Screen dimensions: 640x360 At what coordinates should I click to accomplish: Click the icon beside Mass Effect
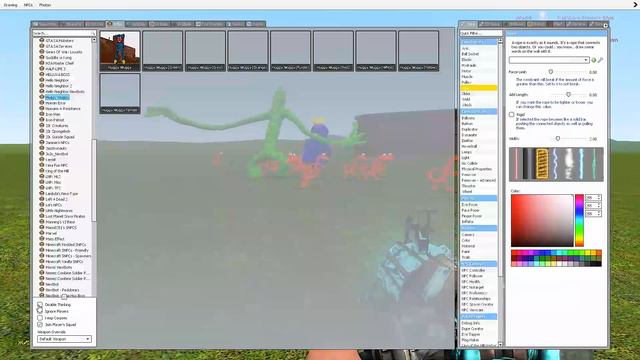(42, 238)
